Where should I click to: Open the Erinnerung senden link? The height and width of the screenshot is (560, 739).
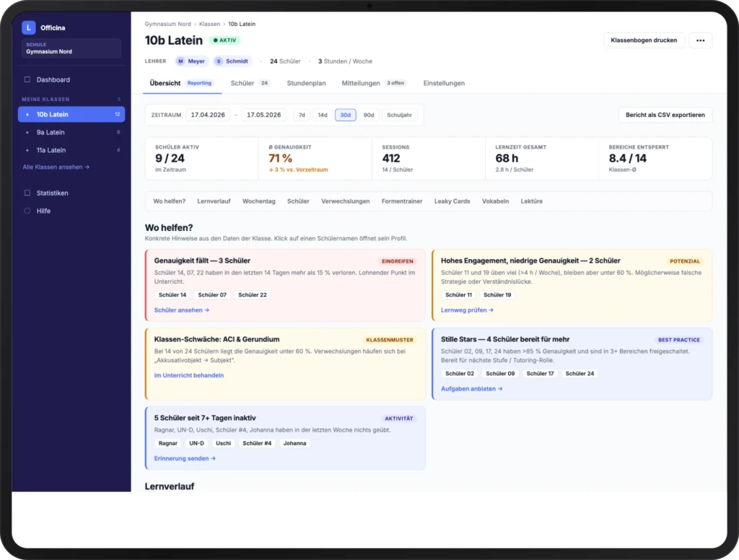tap(185, 458)
